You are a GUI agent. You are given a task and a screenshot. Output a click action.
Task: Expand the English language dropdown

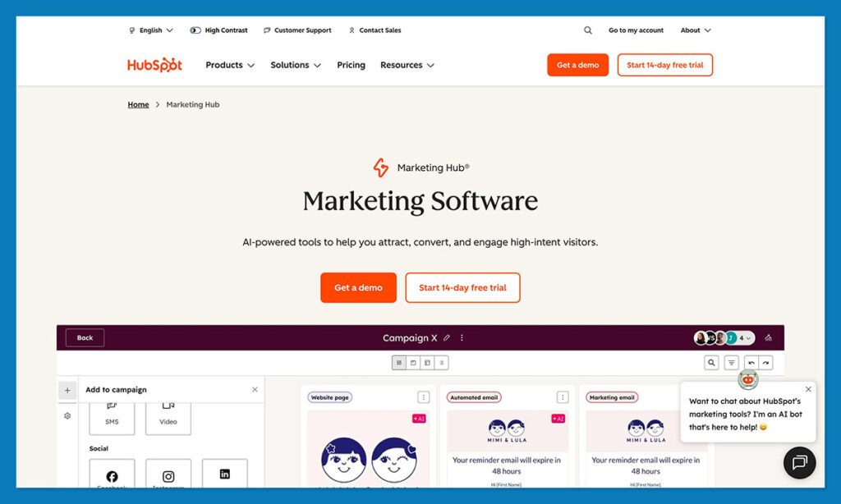[152, 30]
